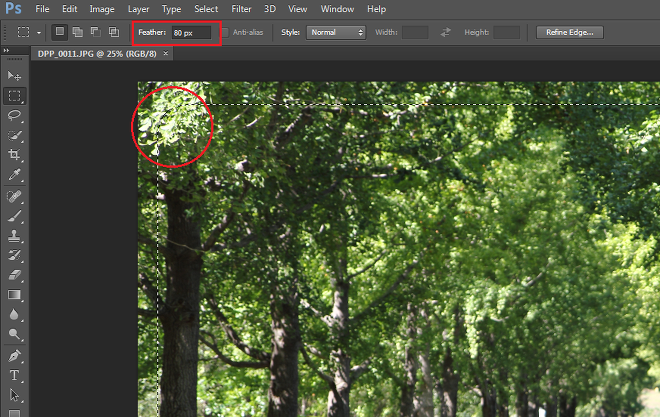Image resolution: width=660 pixels, height=417 pixels.
Task: Close the DPP_0011.JPG document tab
Action: [x=166, y=53]
